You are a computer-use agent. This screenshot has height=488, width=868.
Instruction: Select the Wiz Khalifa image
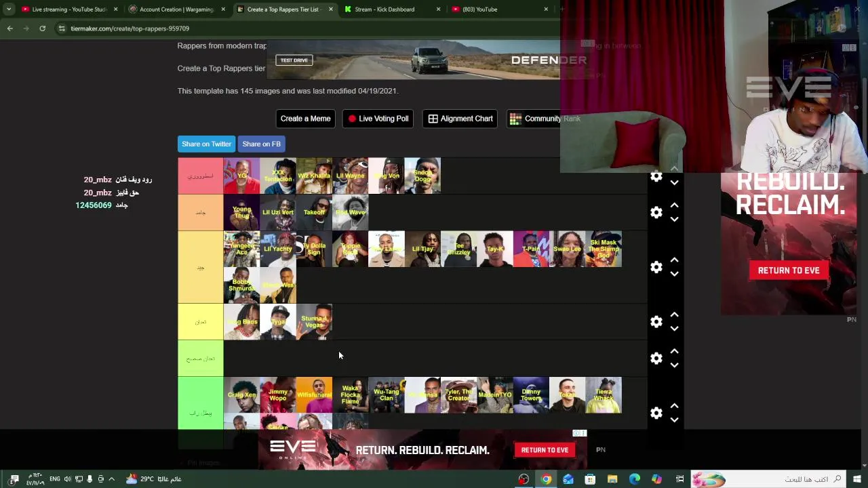click(314, 176)
